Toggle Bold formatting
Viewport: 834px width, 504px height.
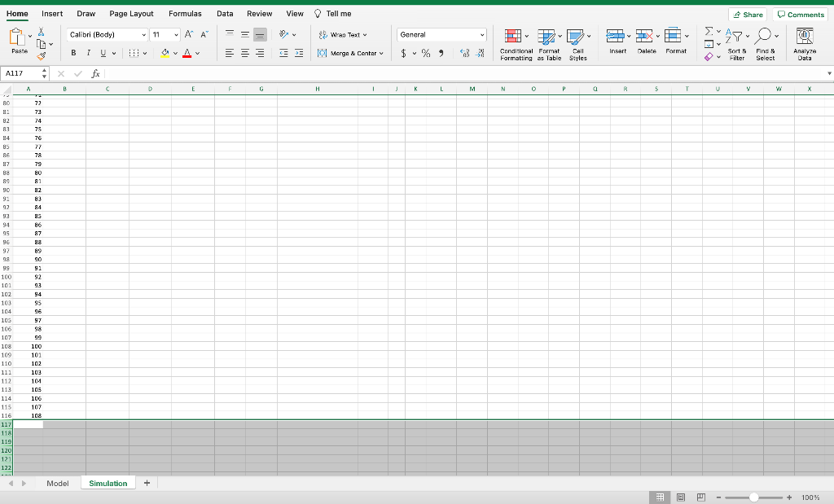(73, 51)
